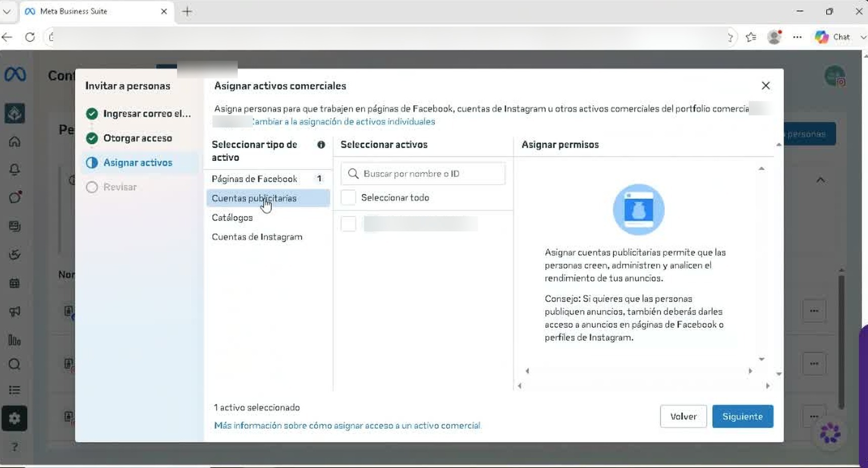Select Catálogos asset type
868x468 pixels.
(268, 218)
